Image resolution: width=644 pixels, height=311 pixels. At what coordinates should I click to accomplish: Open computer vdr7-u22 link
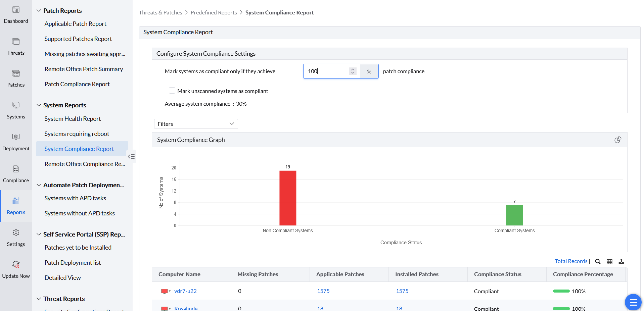[185, 291]
